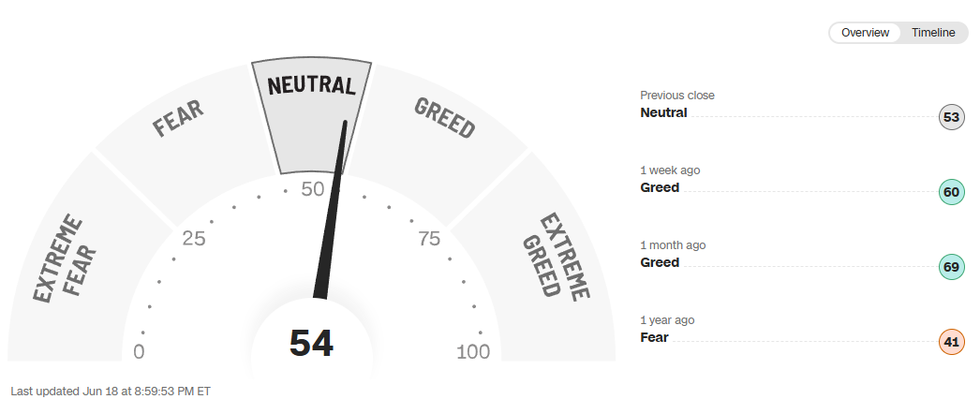The width and height of the screenshot is (980, 414).
Task: Click the 1 year ago badge showing 41
Action: (x=952, y=343)
